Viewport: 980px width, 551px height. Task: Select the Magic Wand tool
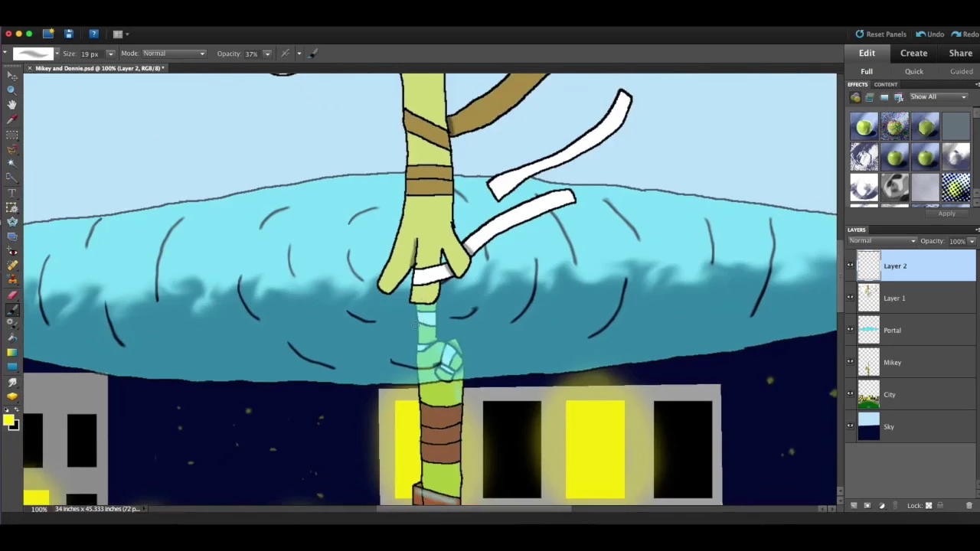[x=12, y=164]
